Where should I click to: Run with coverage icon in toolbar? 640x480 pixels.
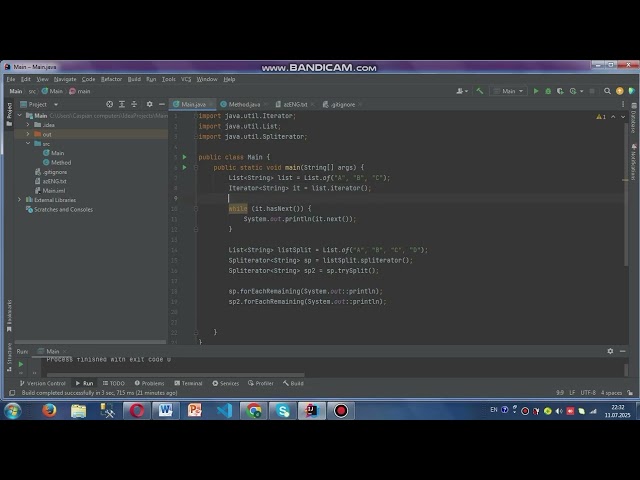point(560,91)
